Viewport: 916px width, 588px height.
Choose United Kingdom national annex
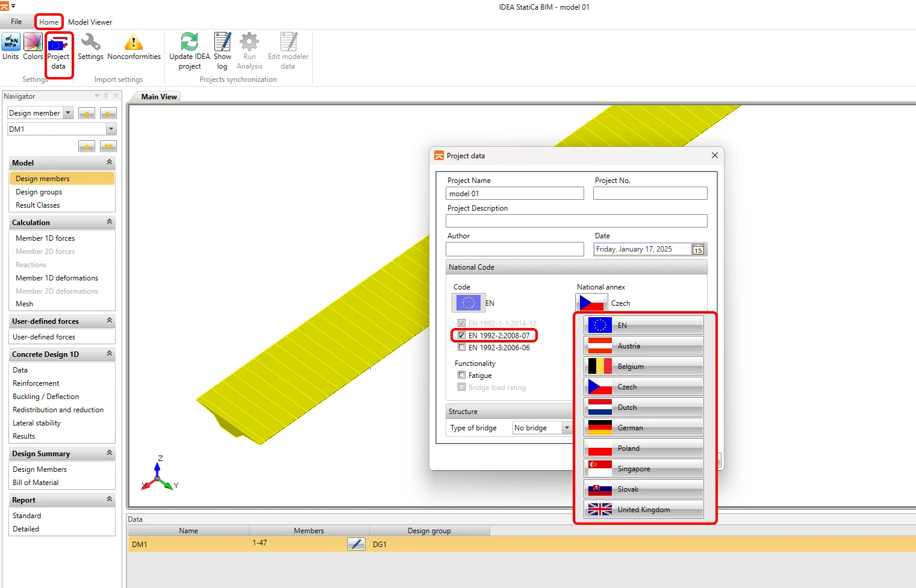(x=643, y=509)
